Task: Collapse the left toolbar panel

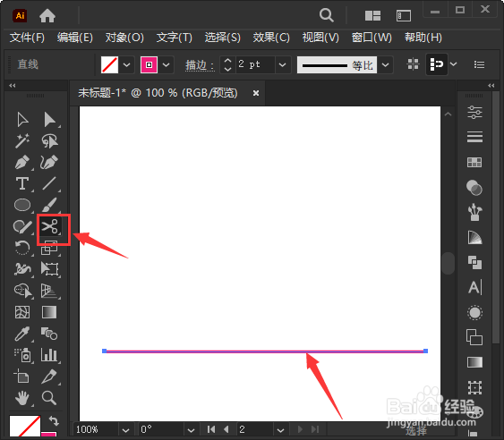Action: [13, 86]
